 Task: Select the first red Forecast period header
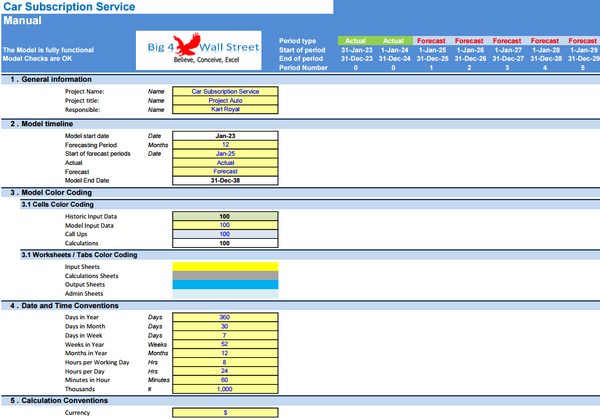click(x=433, y=40)
